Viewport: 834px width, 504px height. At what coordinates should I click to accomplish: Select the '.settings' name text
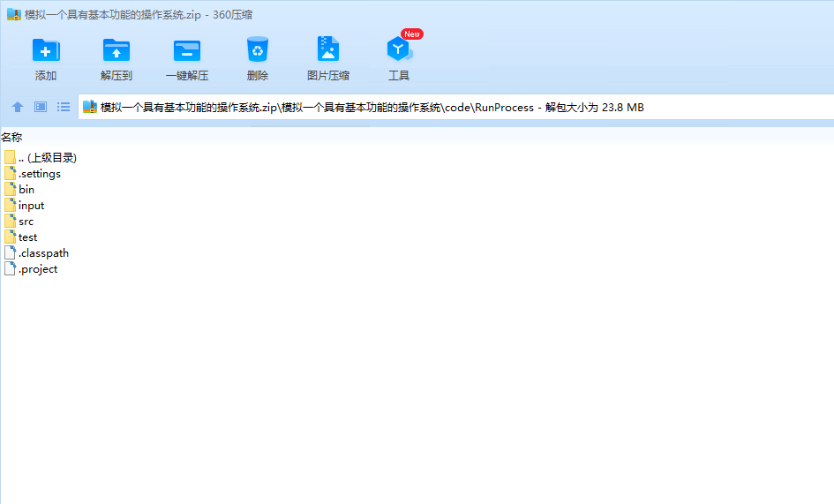point(40,174)
